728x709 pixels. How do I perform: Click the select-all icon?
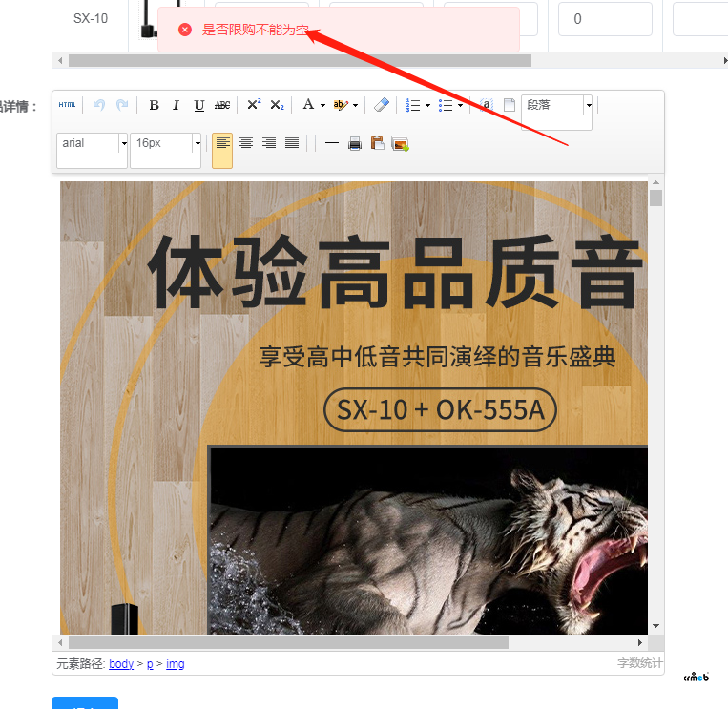[486, 105]
